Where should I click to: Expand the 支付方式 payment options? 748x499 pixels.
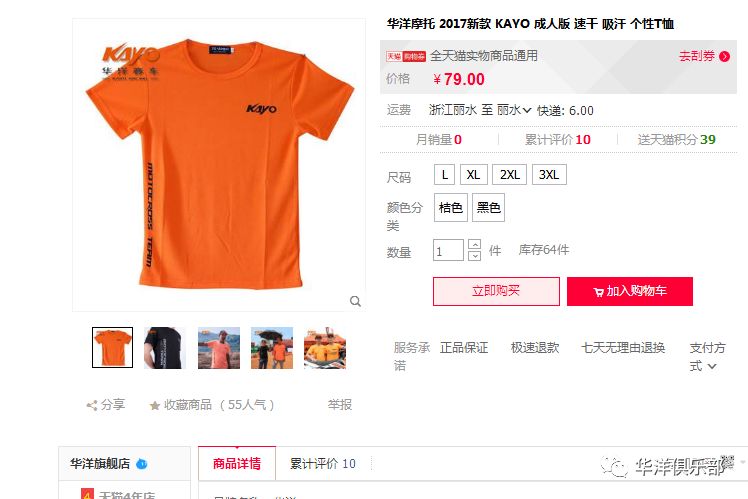707,357
